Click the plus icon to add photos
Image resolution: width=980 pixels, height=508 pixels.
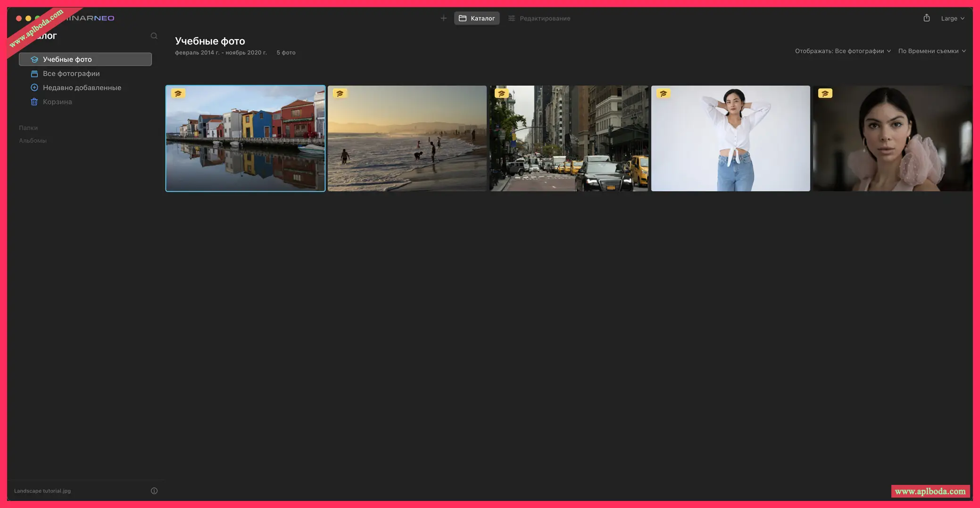443,18
